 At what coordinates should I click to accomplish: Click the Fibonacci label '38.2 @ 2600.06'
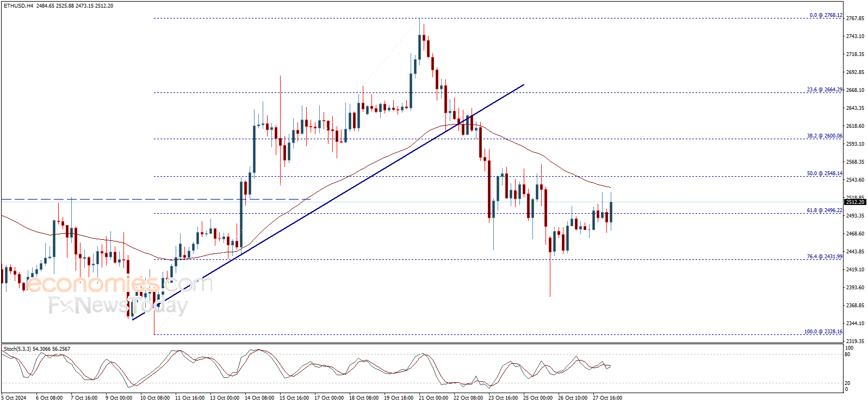click(824, 136)
